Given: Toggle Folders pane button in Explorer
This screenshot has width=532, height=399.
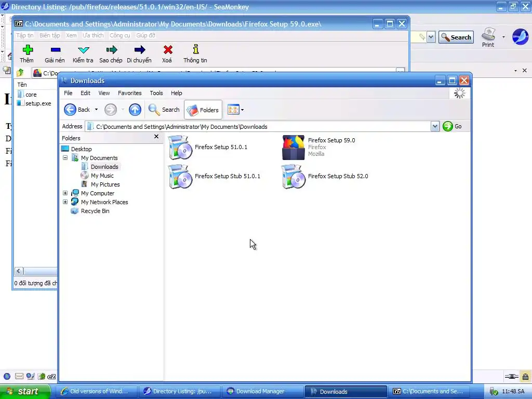Looking at the screenshot, I should (x=203, y=110).
